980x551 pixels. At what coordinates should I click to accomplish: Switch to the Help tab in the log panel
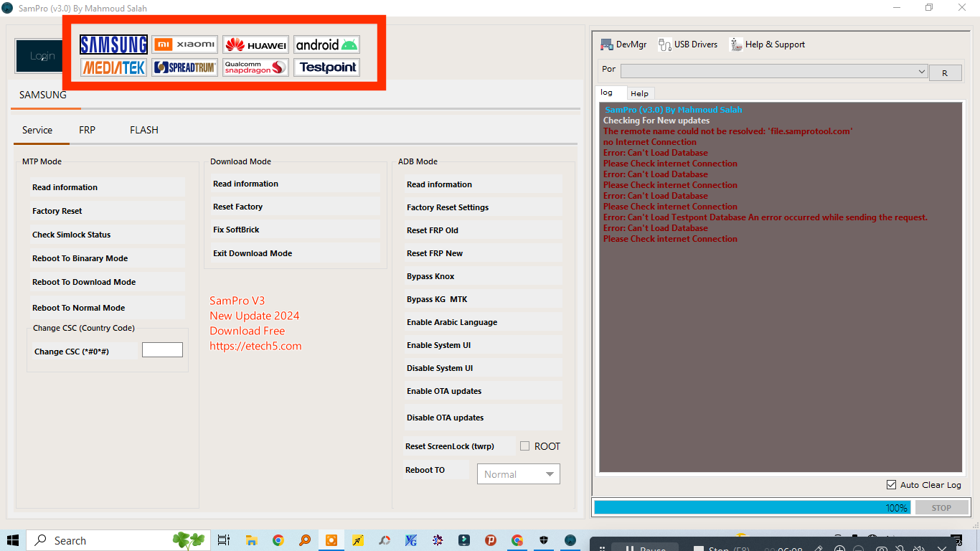click(639, 93)
